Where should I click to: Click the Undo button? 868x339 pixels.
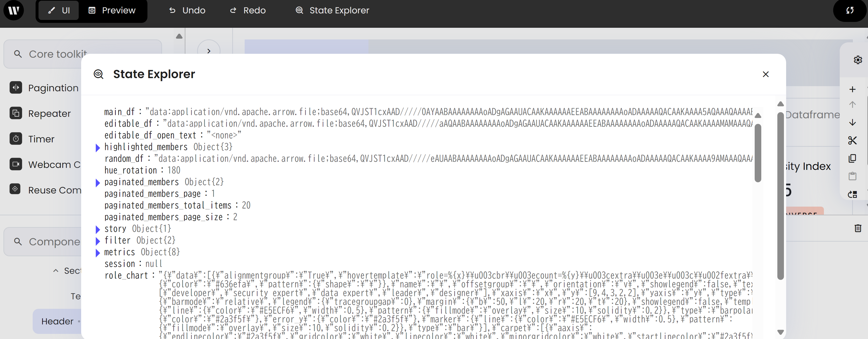point(186,10)
